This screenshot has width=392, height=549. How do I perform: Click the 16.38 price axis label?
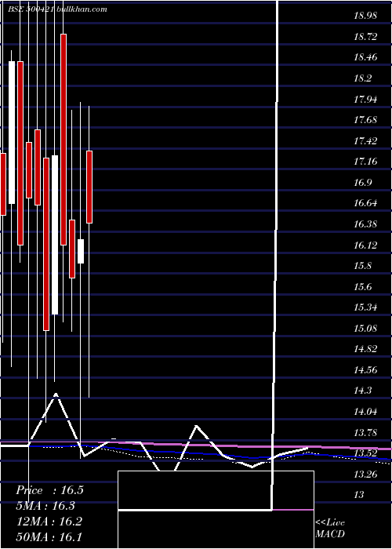(x=365, y=224)
